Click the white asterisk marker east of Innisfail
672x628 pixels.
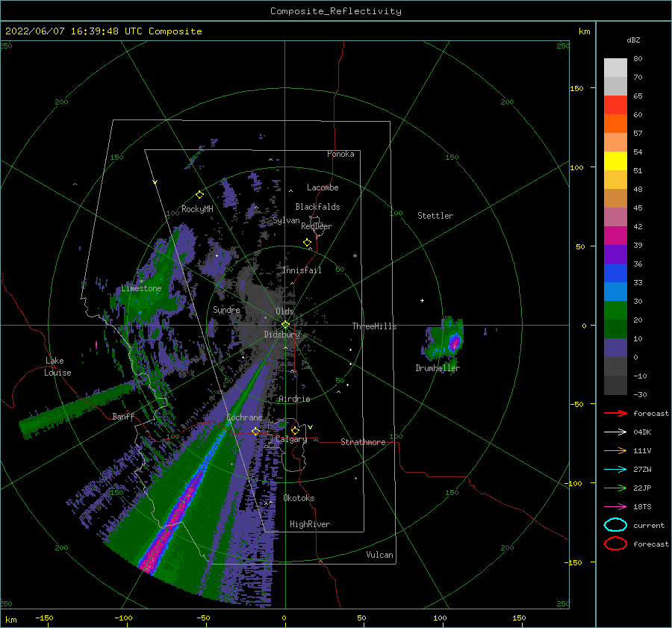(x=355, y=256)
